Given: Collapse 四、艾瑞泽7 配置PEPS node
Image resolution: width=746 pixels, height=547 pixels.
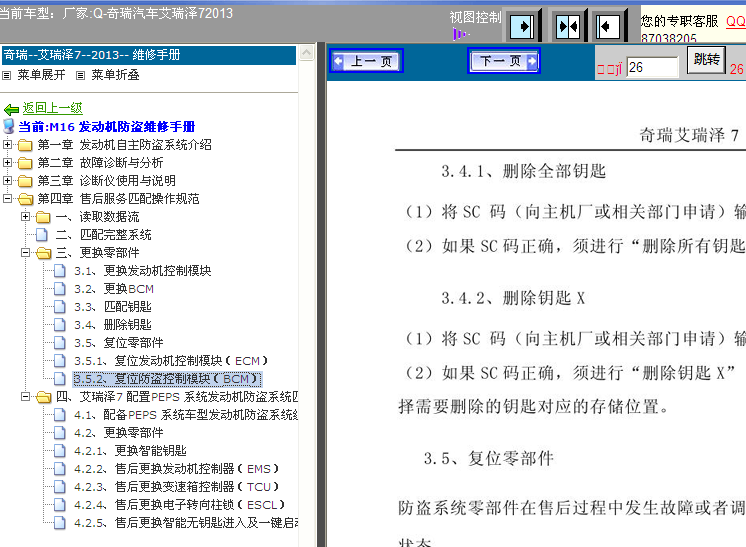Looking at the screenshot, I should (x=25, y=396).
